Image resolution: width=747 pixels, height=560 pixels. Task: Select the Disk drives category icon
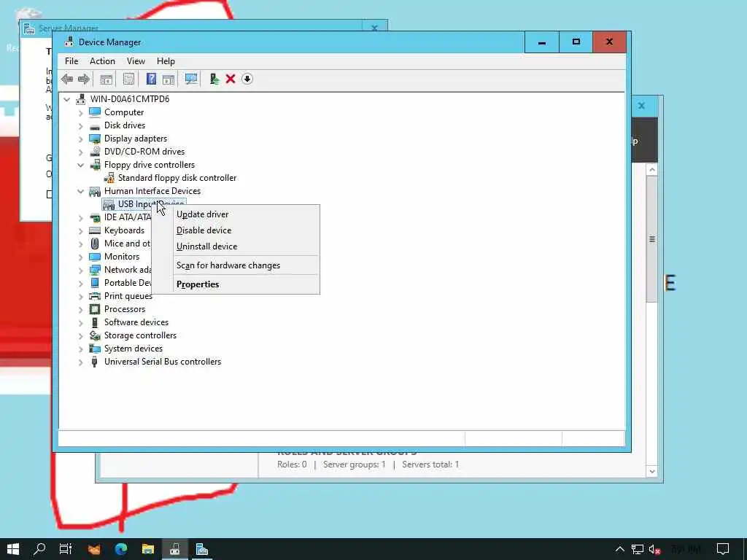click(x=95, y=125)
